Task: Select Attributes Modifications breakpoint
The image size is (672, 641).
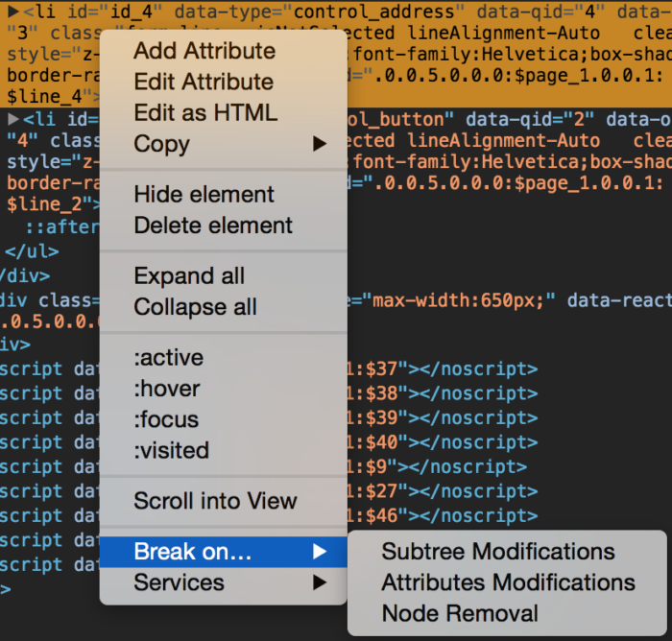Action: click(508, 582)
